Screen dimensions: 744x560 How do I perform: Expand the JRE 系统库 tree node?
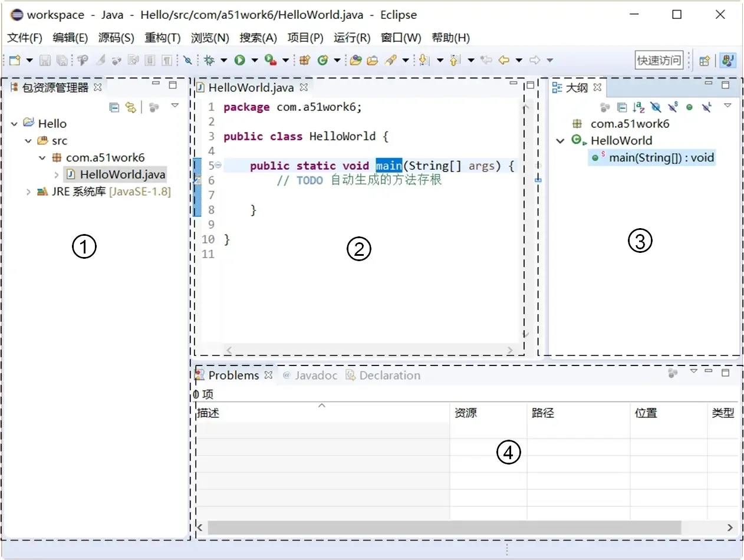(28, 192)
